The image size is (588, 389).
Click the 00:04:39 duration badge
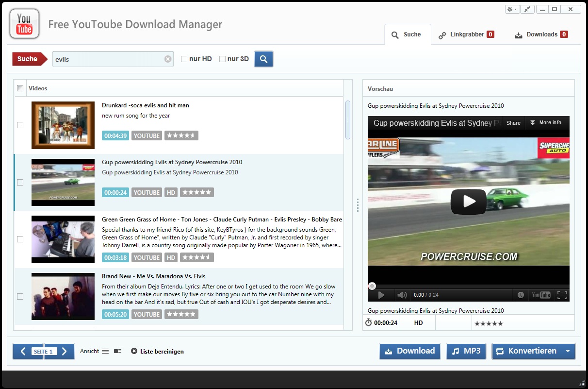(x=115, y=135)
